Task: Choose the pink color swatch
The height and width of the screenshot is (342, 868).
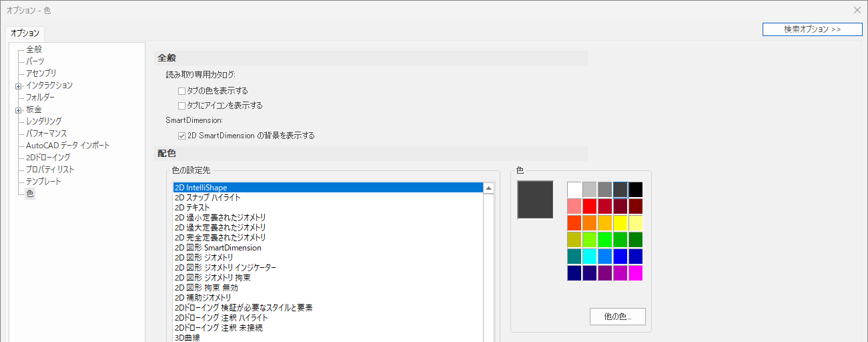Action: click(574, 206)
